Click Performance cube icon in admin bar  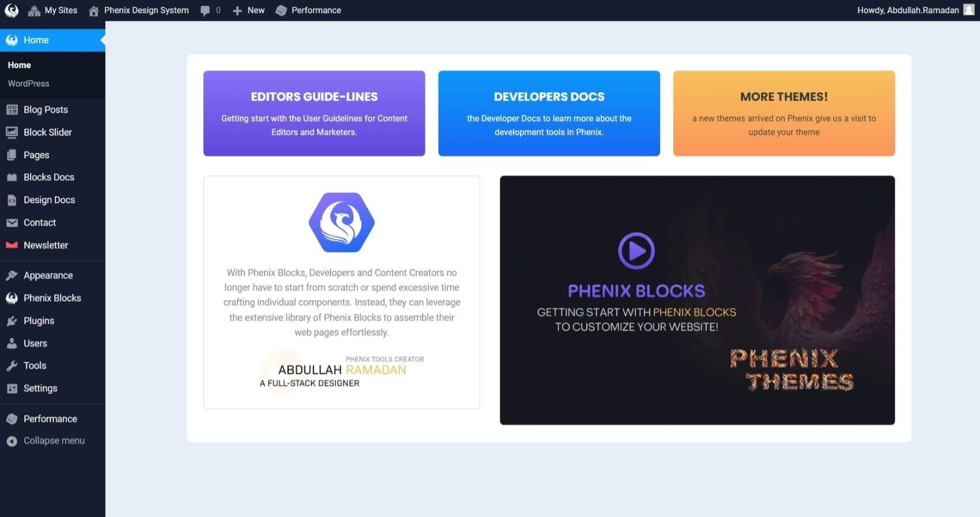click(x=281, y=10)
